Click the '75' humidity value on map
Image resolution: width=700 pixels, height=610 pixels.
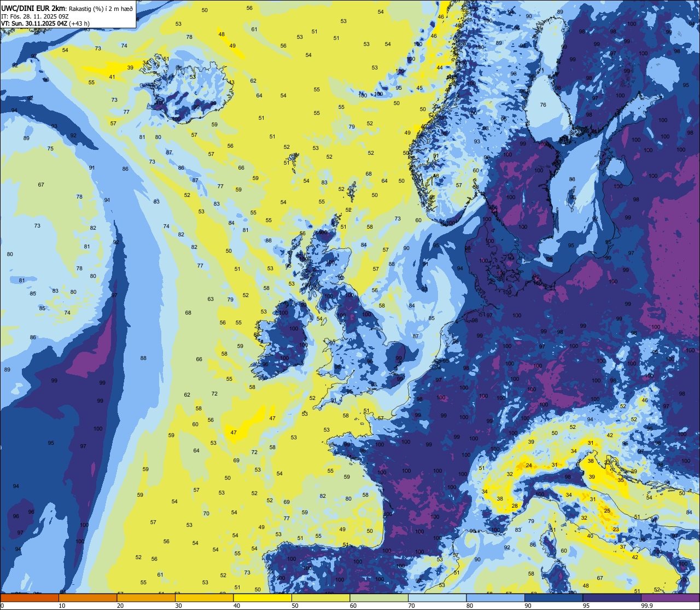pos(50,149)
